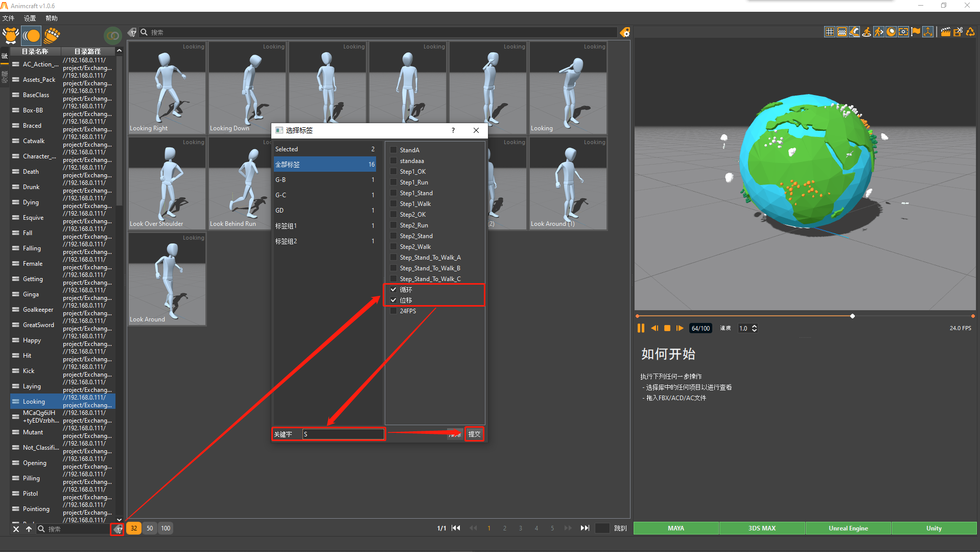The image size is (980, 556).
Task: Jump to last page icon
Action: pyautogui.click(x=585, y=528)
